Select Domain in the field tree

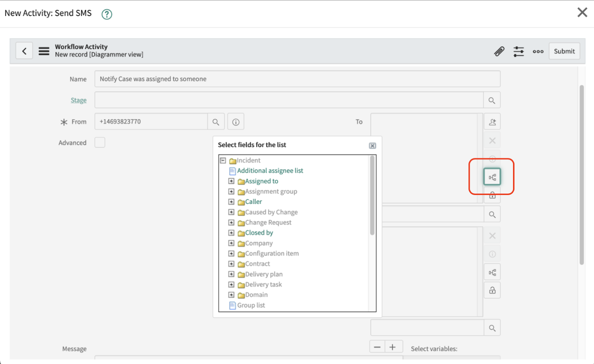point(256,295)
